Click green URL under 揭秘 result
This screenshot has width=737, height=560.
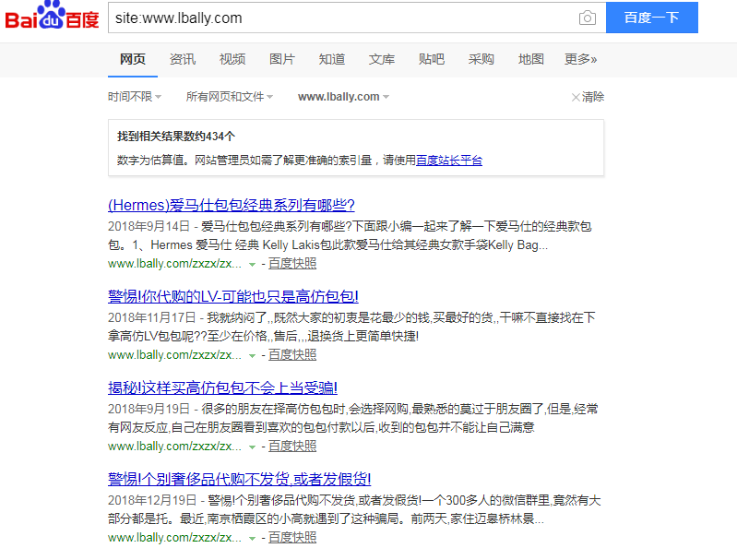click(174, 447)
